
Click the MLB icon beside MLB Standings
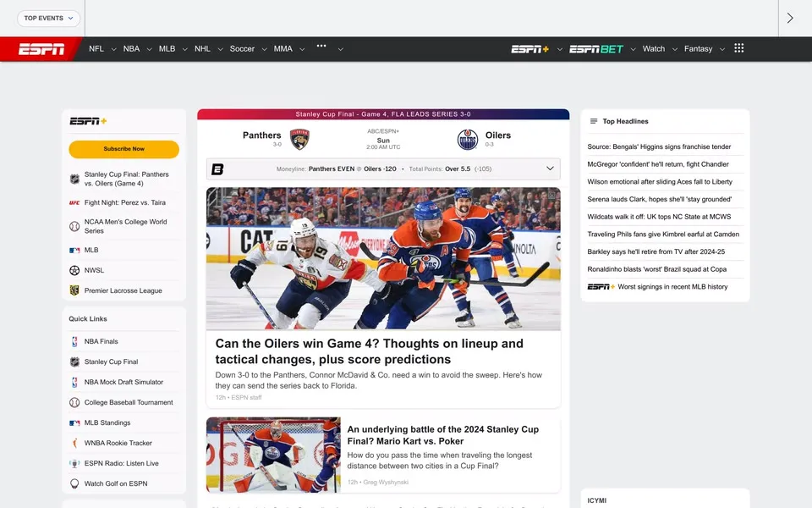click(x=74, y=422)
